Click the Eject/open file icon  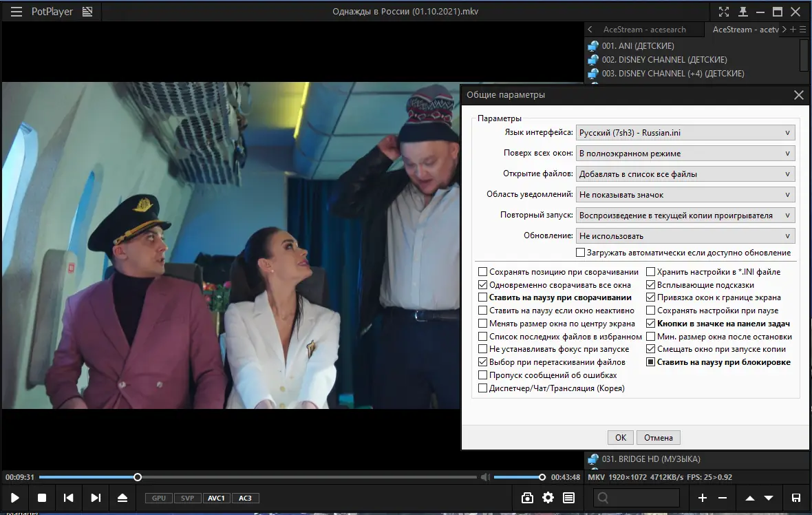(122, 498)
